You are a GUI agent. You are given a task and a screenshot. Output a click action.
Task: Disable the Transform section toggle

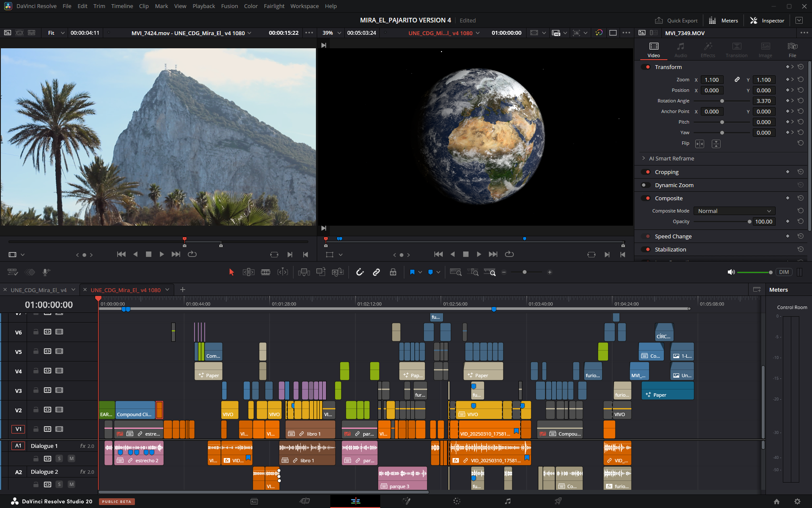coord(646,67)
